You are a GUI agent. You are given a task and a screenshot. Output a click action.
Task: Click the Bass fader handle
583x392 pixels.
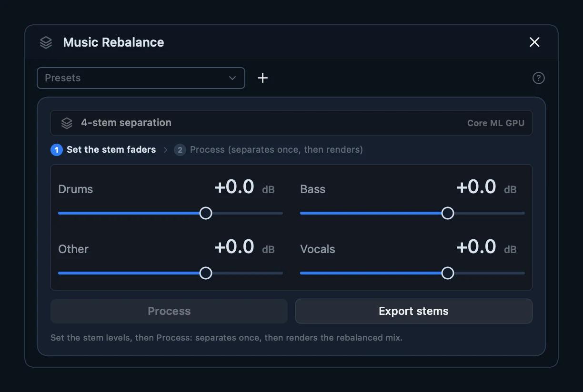coord(448,213)
